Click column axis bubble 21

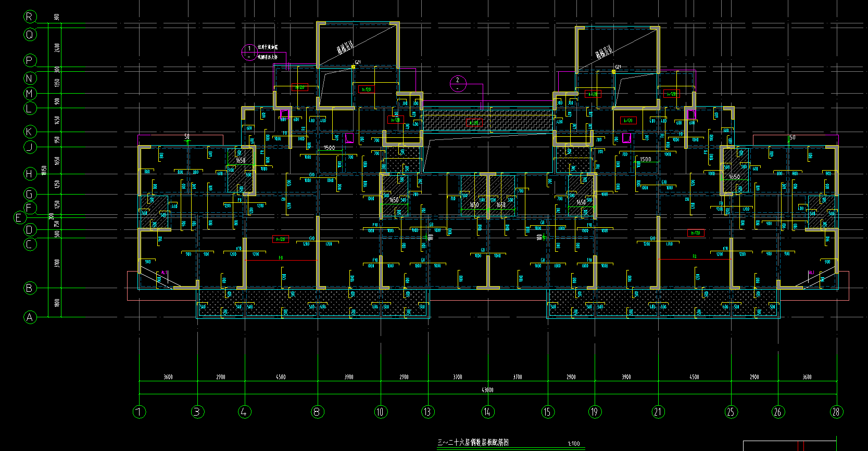point(658,412)
